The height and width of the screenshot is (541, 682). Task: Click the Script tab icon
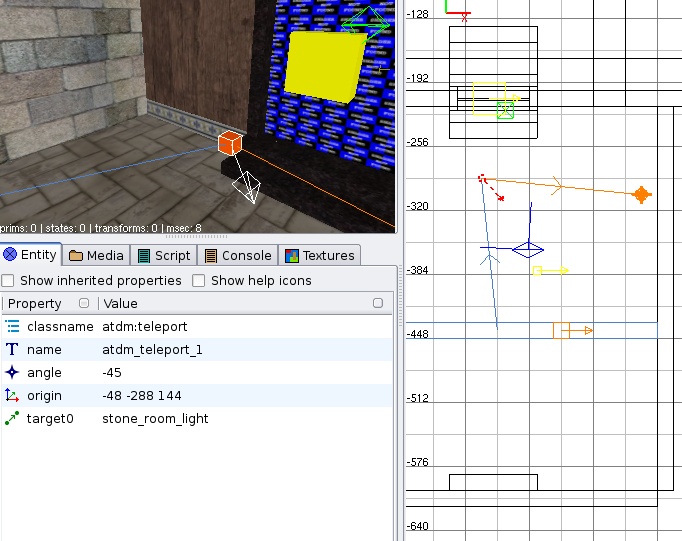[144, 256]
